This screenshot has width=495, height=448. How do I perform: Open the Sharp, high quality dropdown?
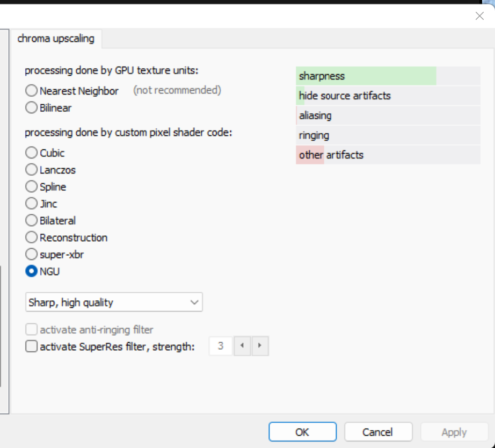click(114, 302)
